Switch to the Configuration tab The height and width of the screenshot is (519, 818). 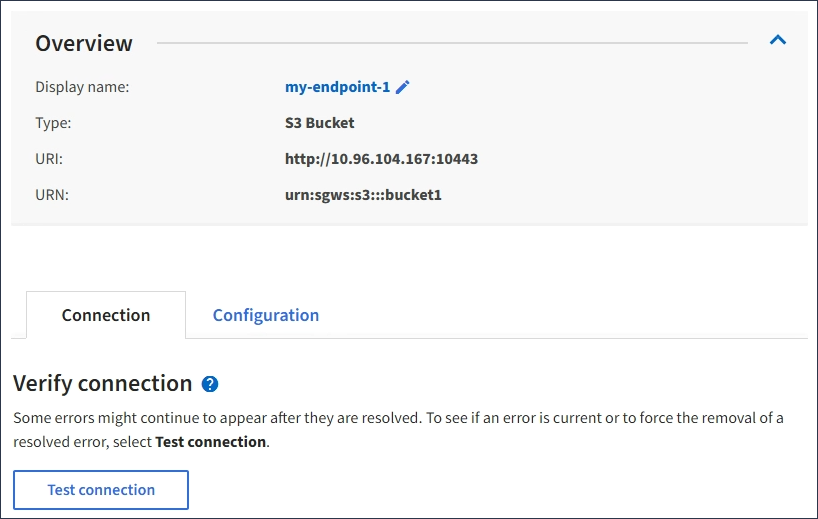[266, 315]
